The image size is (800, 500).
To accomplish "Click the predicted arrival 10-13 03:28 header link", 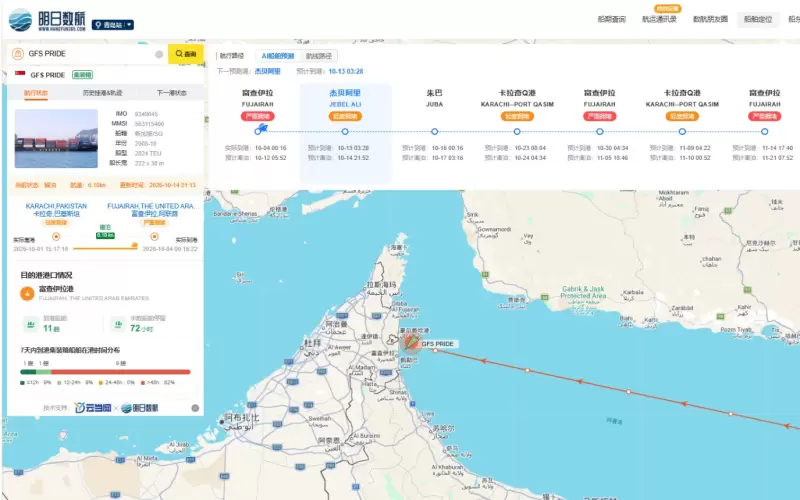I will point(346,71).
